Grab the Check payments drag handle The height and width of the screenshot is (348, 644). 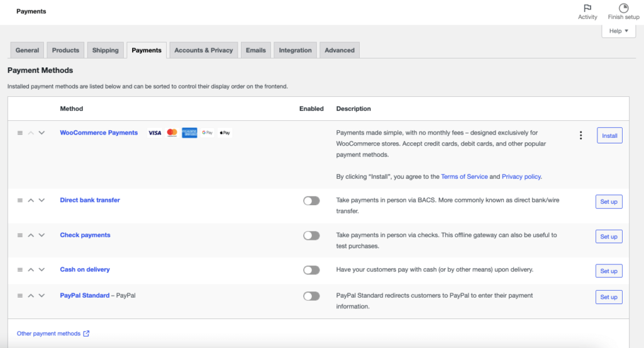click(x=19, y=235)
